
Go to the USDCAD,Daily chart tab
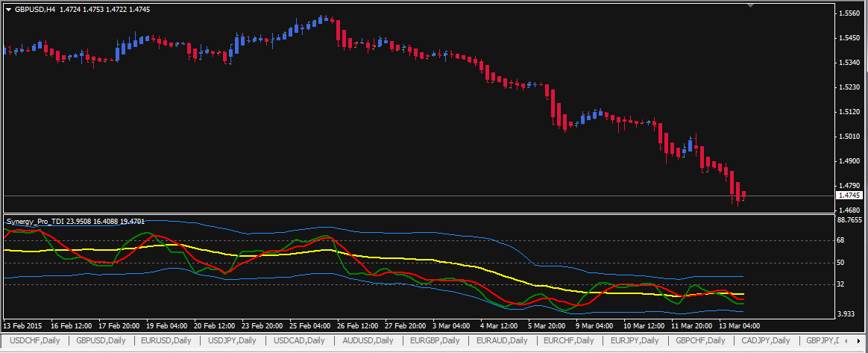tap(300, 340)
